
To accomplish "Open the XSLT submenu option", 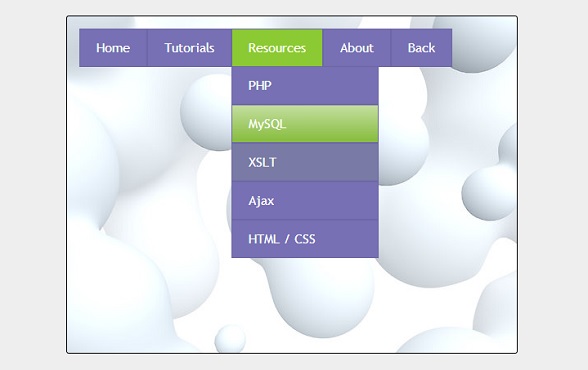I will [x=305, y=162].
